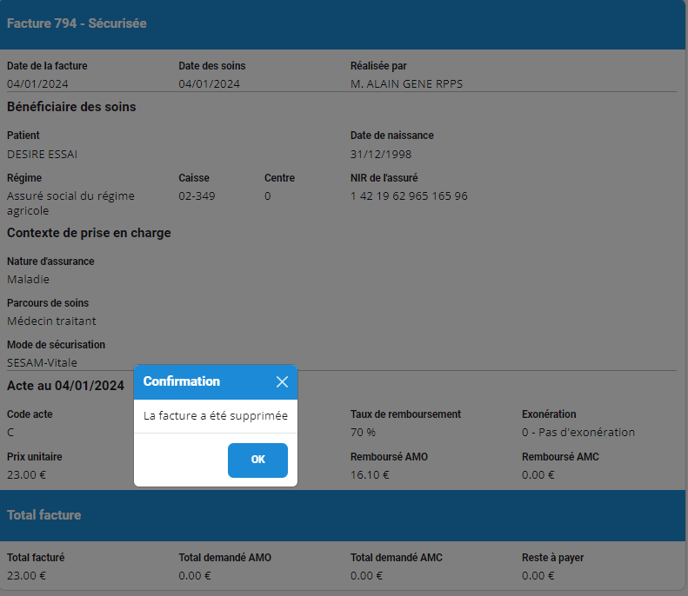Click the 'Facture 794 - Sécurisée' header
This screenshot has width=688, height=596.
(77, 23)
